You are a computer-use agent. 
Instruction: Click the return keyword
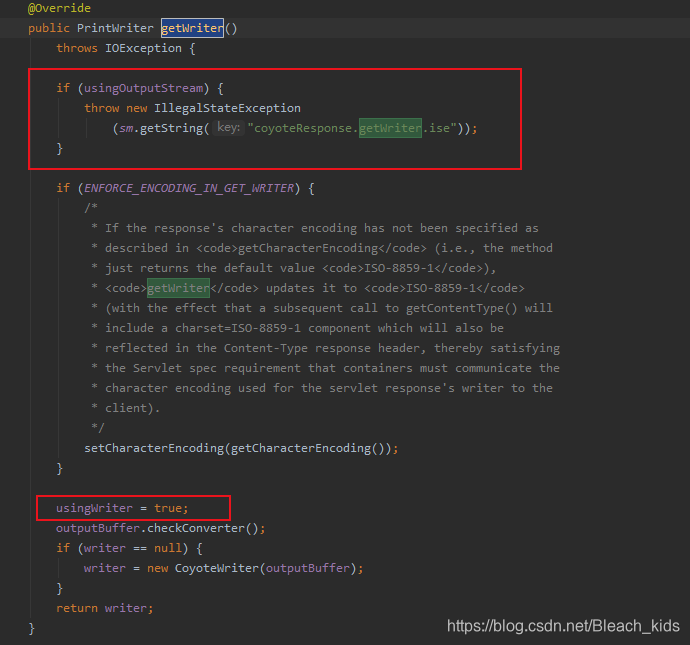tap(77, 608)
